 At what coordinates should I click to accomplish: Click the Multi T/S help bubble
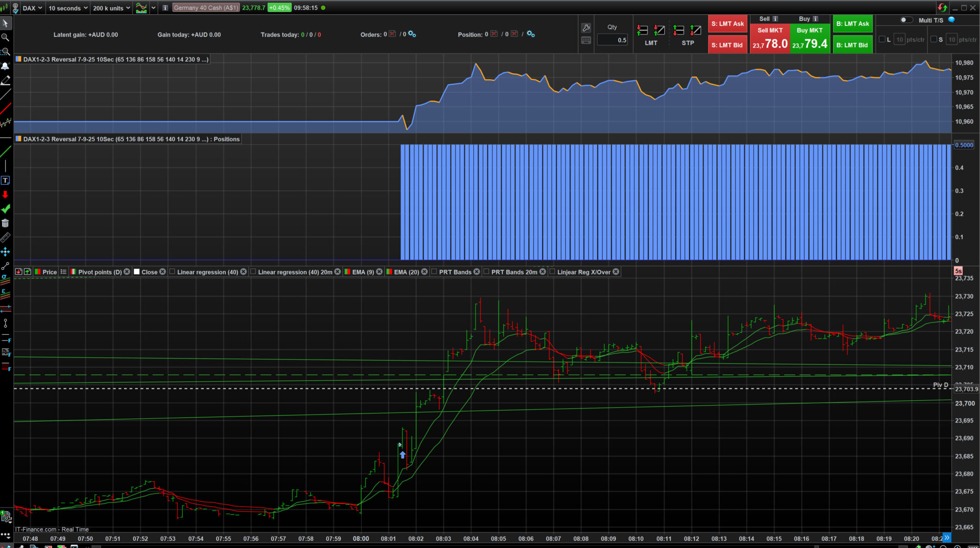[x=951, y=20]
